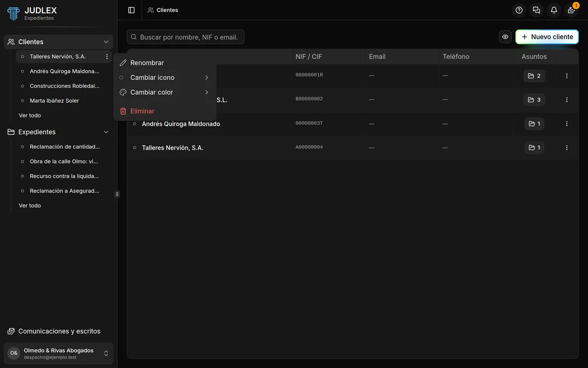Click the NIF / CIF column header

pos(309,56)
